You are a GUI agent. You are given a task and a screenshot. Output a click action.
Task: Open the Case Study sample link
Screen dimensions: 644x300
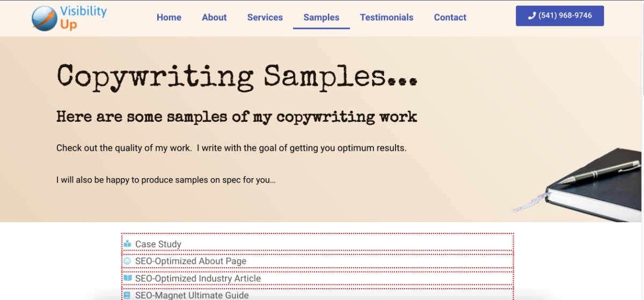click(x=158, y=244)
